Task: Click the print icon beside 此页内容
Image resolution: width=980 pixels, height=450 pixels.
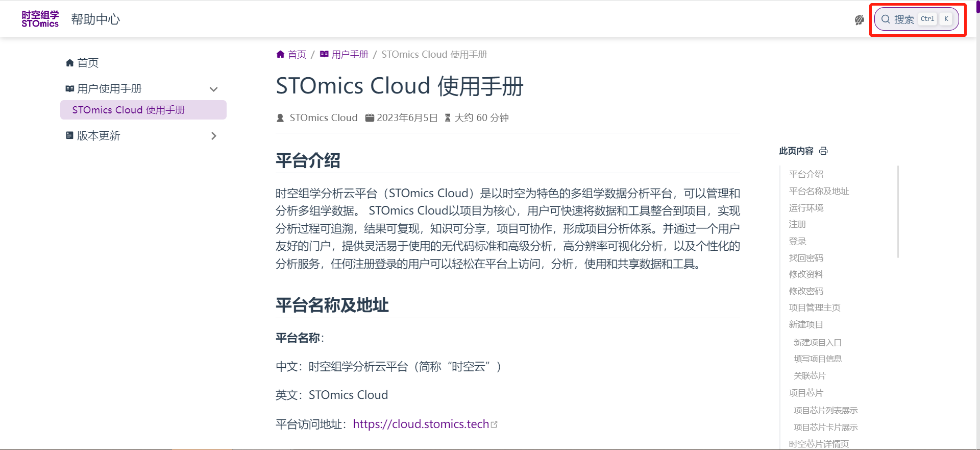Action: coord(823,151)
